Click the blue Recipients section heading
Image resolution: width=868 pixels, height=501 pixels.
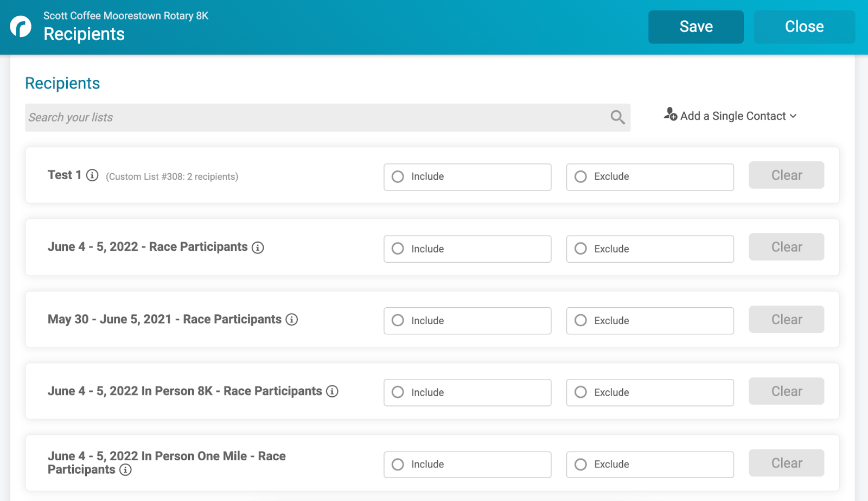point(62,83)
